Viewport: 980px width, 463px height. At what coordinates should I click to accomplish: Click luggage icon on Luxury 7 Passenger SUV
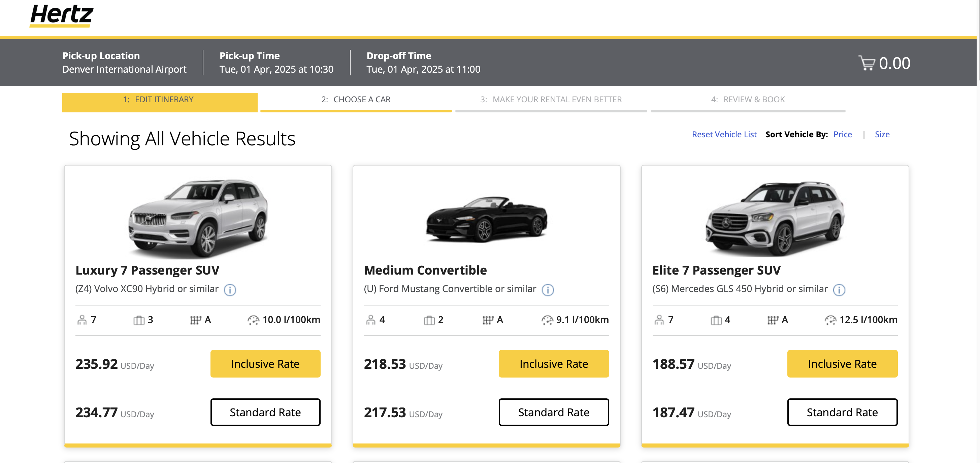[x=139, y=320]
